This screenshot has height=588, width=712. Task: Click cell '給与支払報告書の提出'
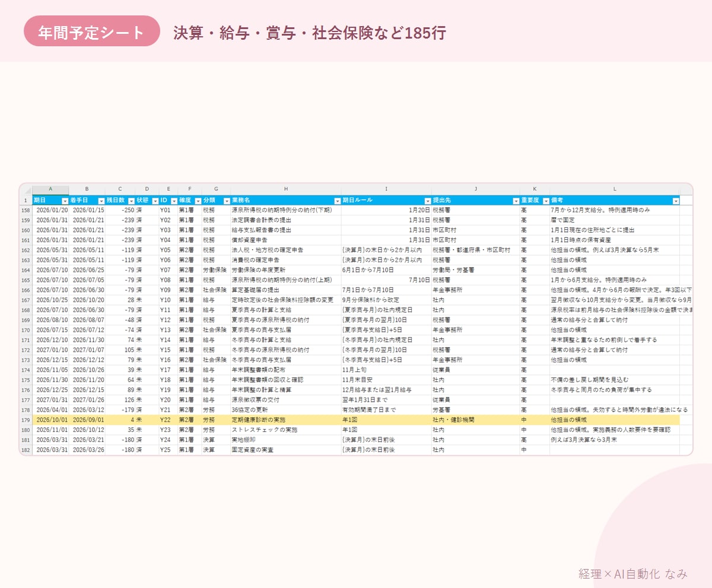pyautogui.click(x=286, y=230)
